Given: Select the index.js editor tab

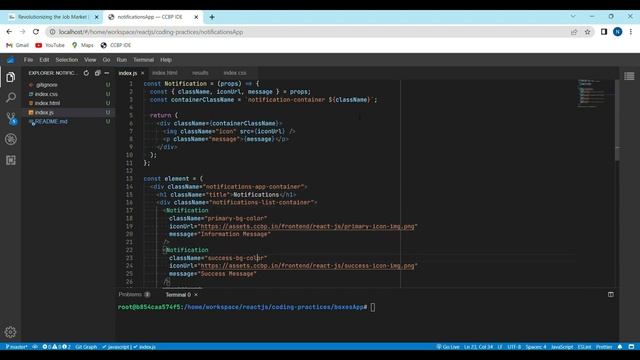Looking at the screenshot, I should pos(128,73).
